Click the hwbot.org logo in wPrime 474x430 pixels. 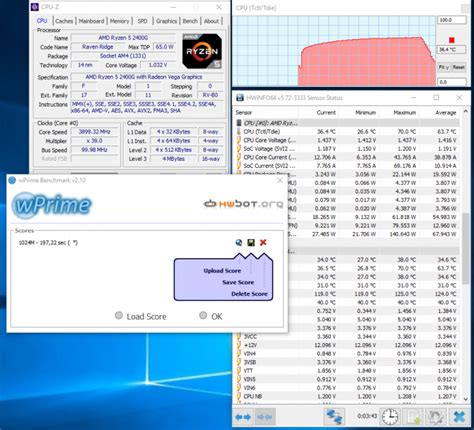(x=243, y=203)
